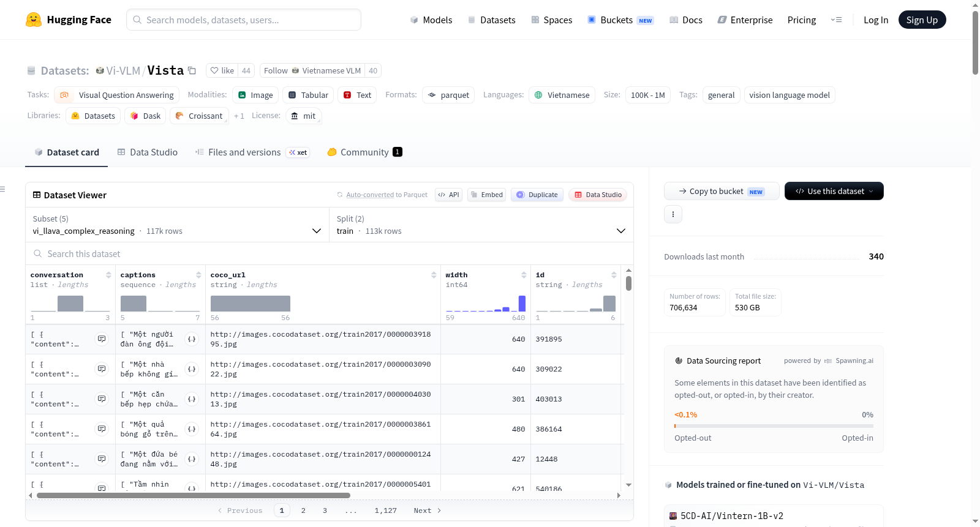This screenshot has width=980, height=527.
Task: Go to page 2 of the table
Action: [303, 510]
